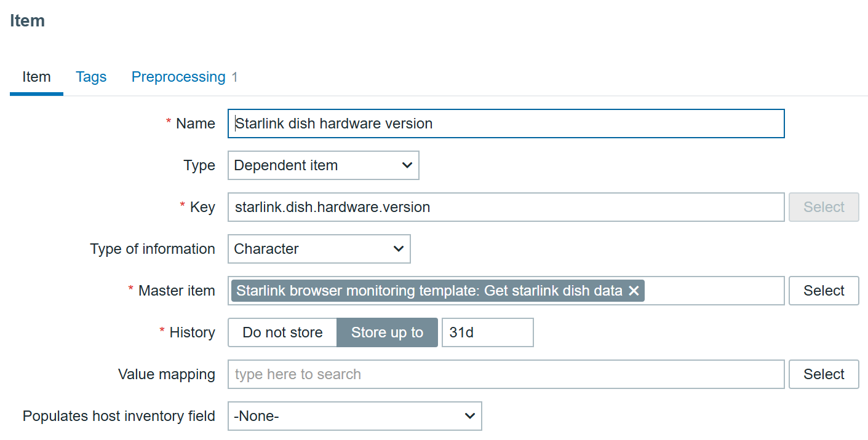Click the greyed Select button beside Key
Viewport: 868px width, 440px height.
click(824, 207)
